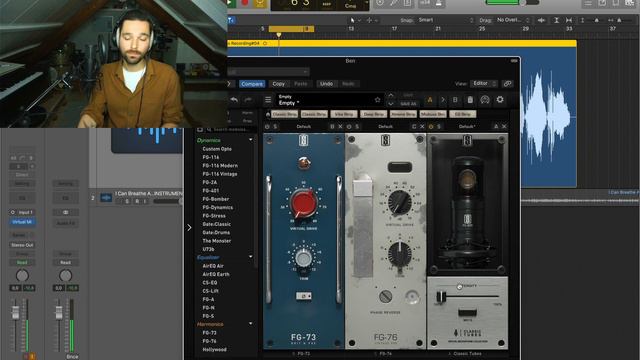
Task: Switch to the A preset state
Action: [430, 100]
